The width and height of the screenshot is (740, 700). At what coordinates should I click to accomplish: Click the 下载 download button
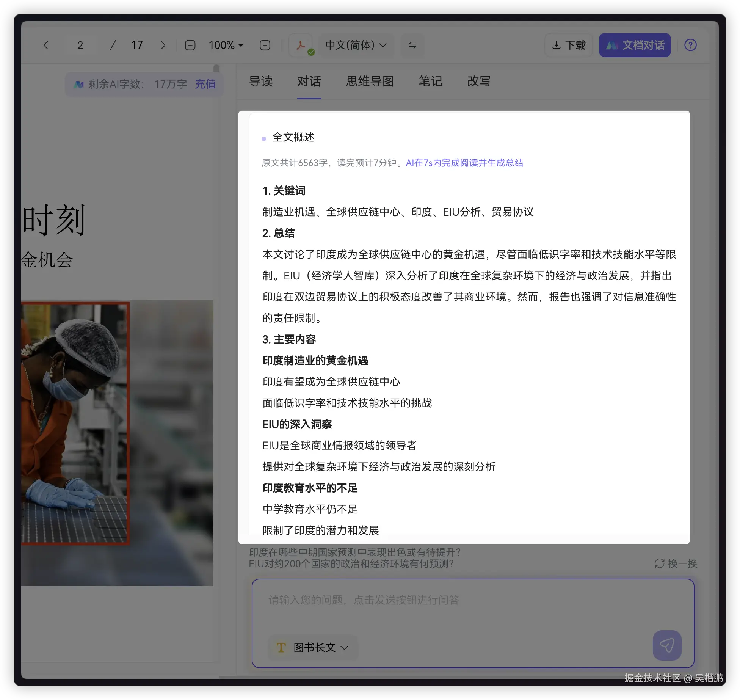pos(569,45)
